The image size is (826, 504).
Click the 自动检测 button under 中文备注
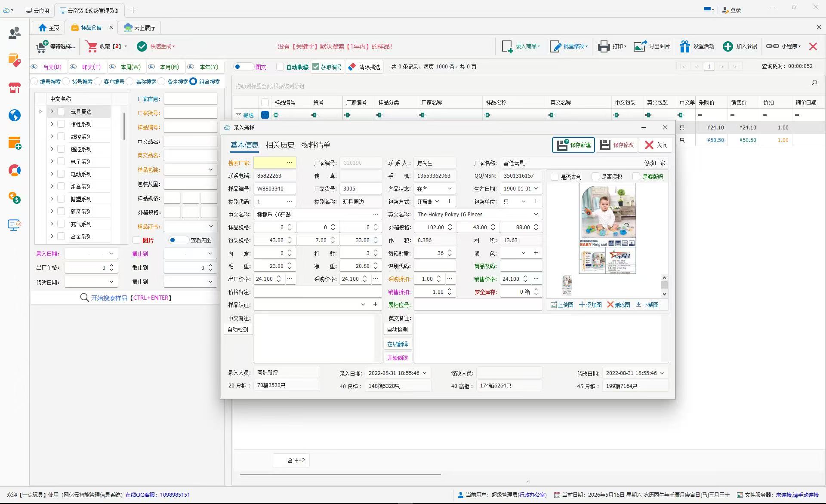click(238, 330)
